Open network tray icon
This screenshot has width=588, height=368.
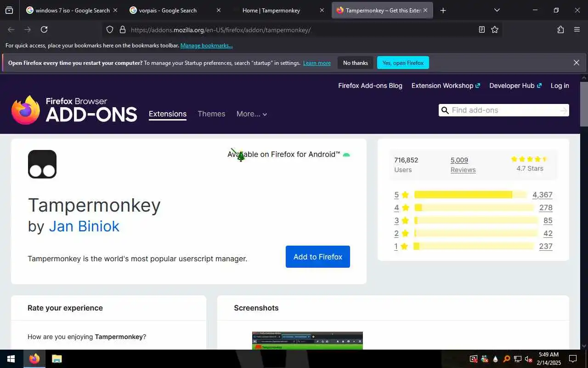pos(517,359)
